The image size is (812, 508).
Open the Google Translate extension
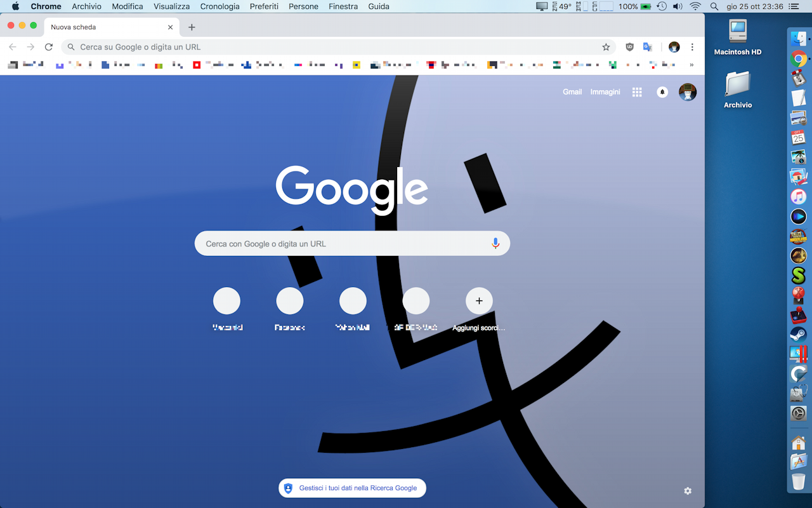[x=648, y=47]
